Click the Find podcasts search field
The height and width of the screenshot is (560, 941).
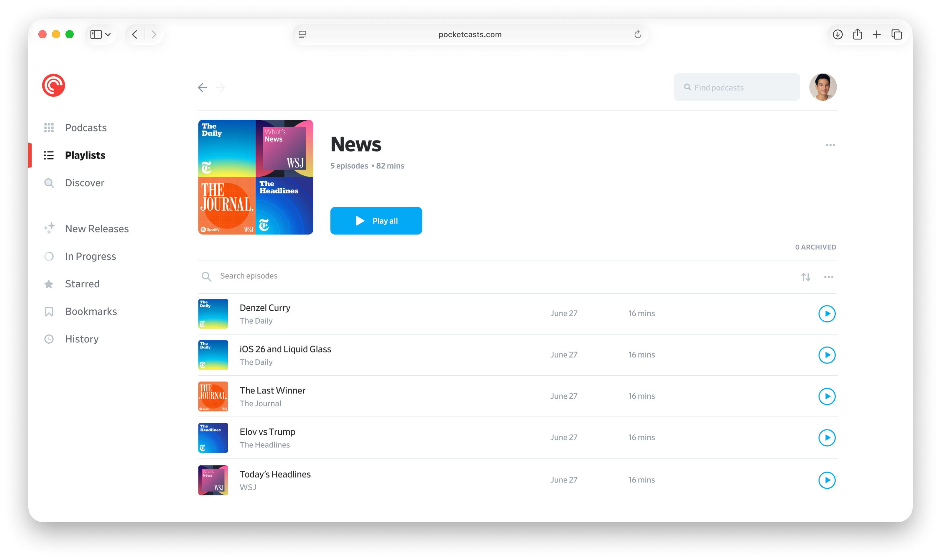(736, 88)
